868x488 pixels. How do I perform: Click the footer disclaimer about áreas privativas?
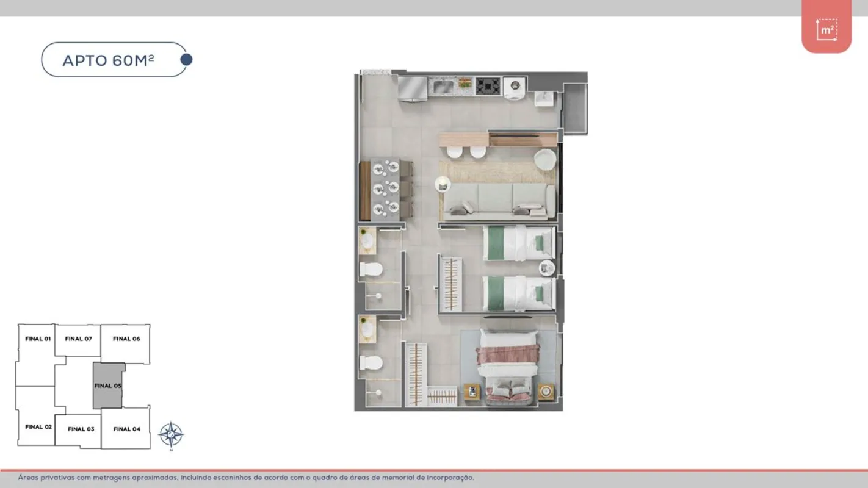coord(246,478)
